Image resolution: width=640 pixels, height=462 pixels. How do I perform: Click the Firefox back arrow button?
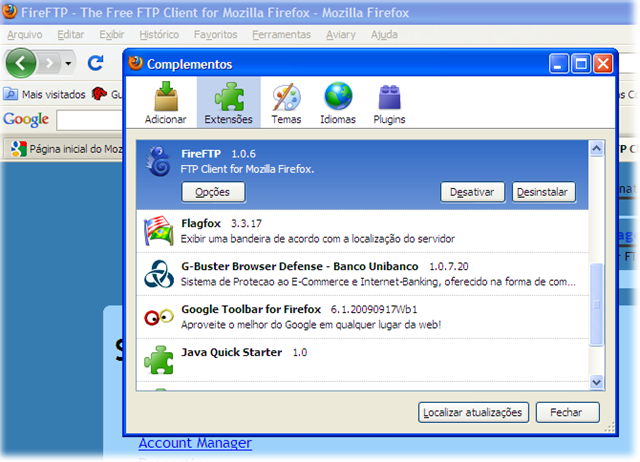[20, 63]
